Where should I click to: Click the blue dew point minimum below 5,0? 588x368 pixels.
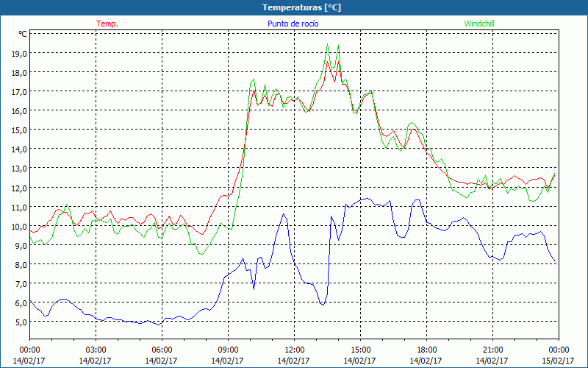point(159,325)
